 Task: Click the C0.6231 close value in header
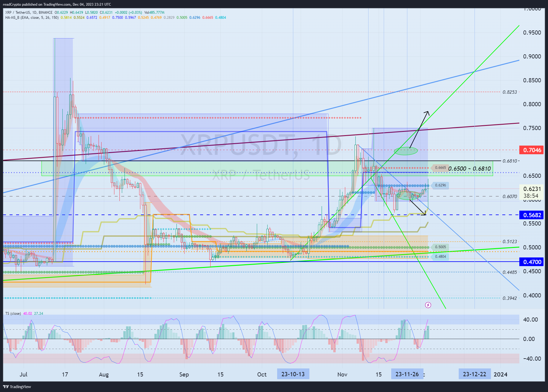(x=106, y=13)
